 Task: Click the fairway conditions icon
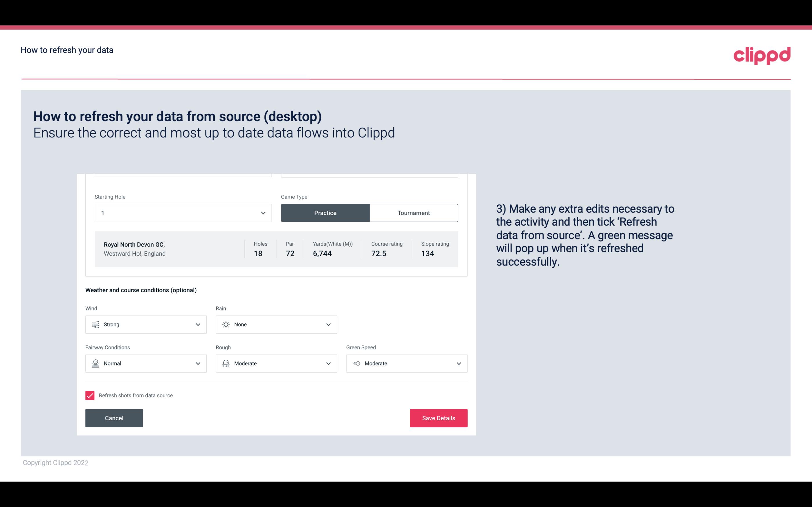coord(95,363)
